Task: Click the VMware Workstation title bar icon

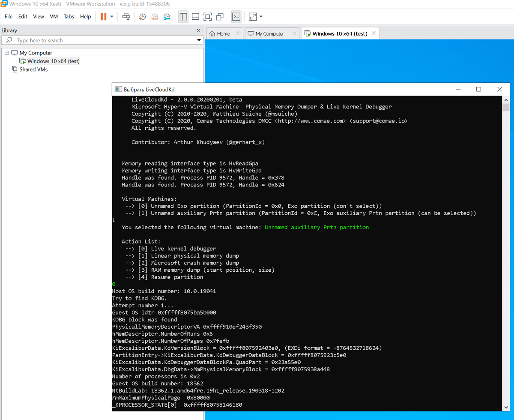Action: pos(4,4)
